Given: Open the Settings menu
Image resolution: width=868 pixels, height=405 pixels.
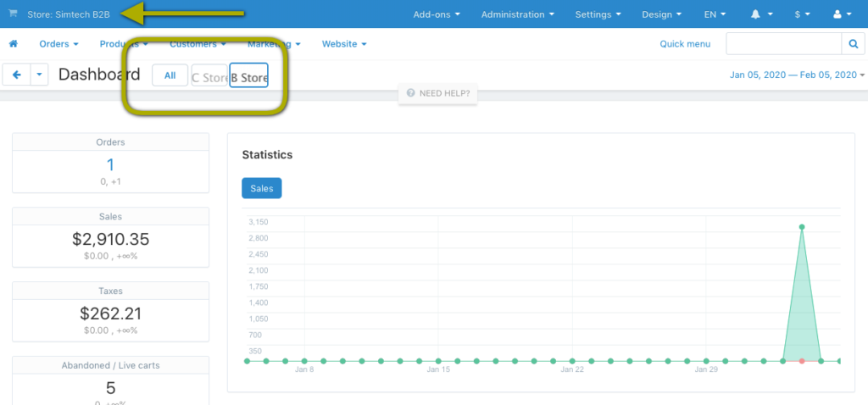Looking at the screenshot, I should pyautogui.click(x=598, y=14).
